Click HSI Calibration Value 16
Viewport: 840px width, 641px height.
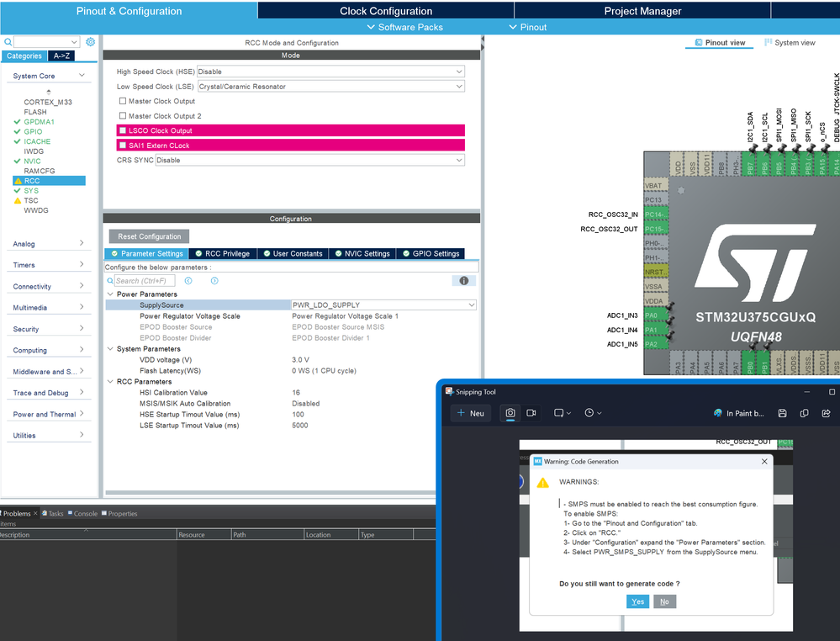[x=296, y=392]
